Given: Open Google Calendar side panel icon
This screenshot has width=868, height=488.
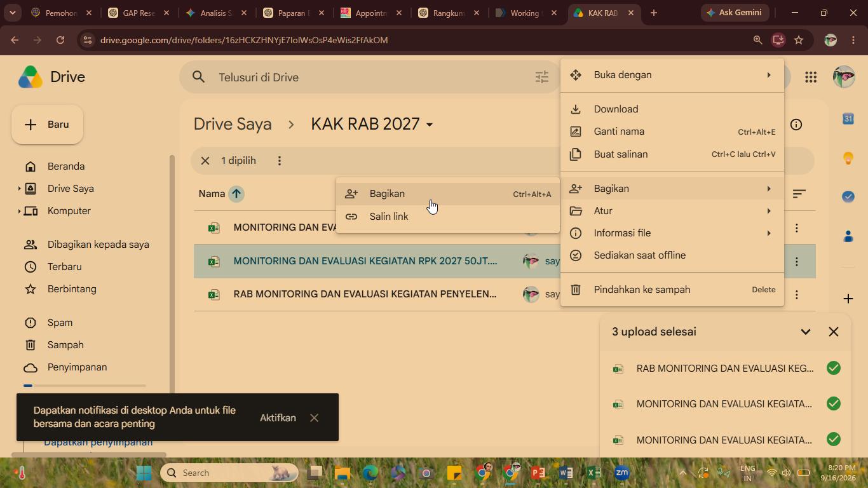Looking at the screenshot, I should pos(848,119).
